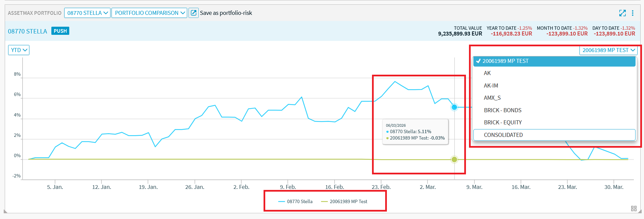Click the external link save icon
Viewport: 644px width, 219px height.
coord(194,13)
